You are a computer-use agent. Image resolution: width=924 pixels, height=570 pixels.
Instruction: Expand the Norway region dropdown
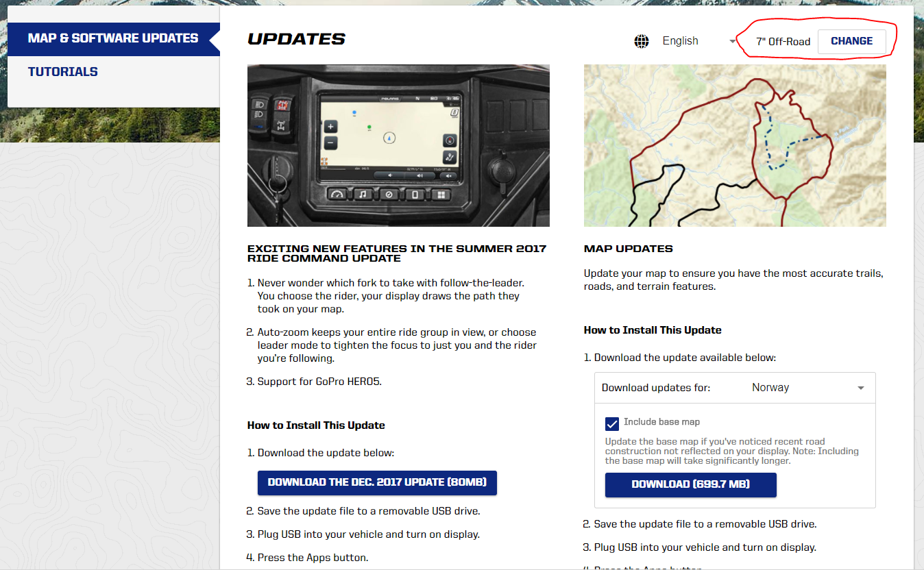click(x=807, y=388)
